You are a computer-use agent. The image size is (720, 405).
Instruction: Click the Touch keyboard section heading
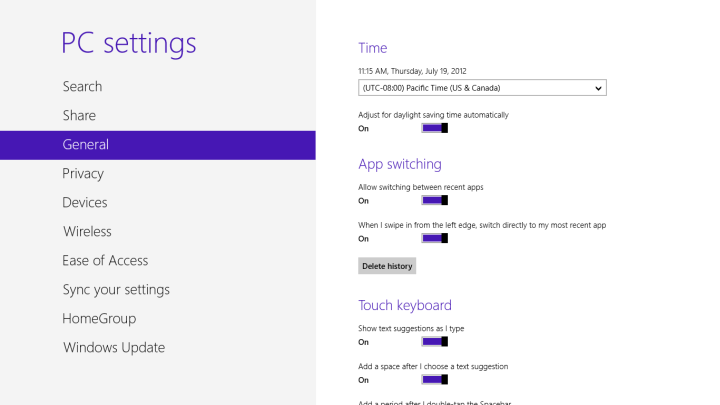[405, 305]
